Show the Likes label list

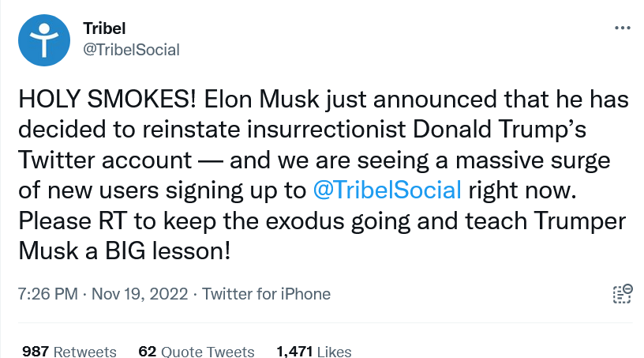click(335, 352)
